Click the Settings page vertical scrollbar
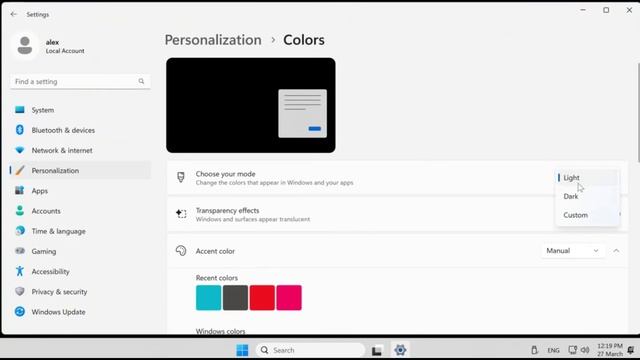This screenshot has width=640, height=360. coord(638,112)
